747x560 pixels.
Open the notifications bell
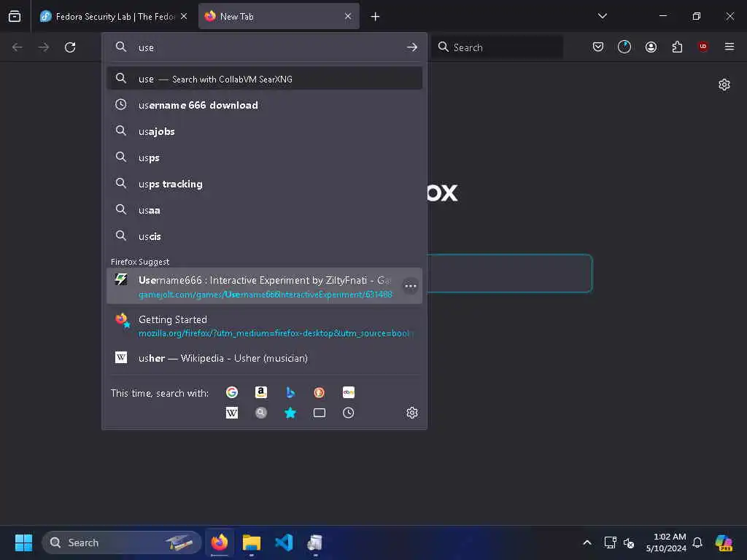click(697, 542)
